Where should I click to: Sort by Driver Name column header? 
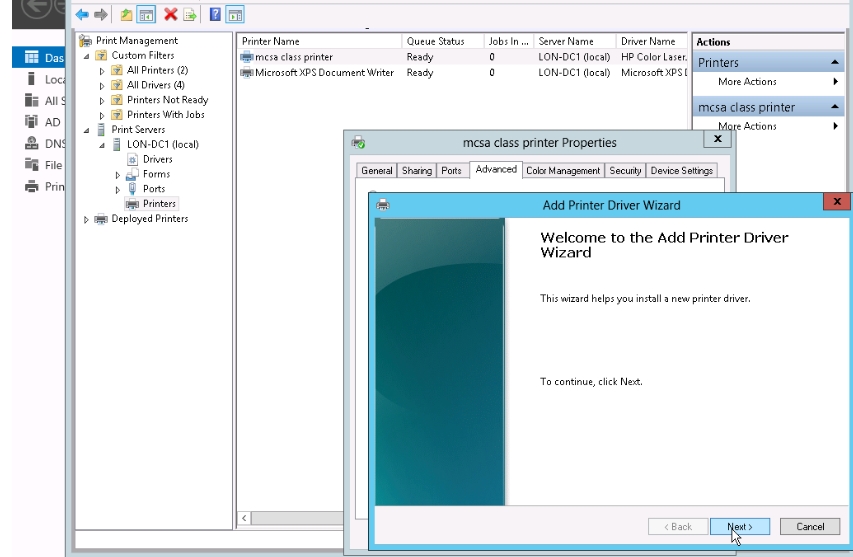point(652,41)
